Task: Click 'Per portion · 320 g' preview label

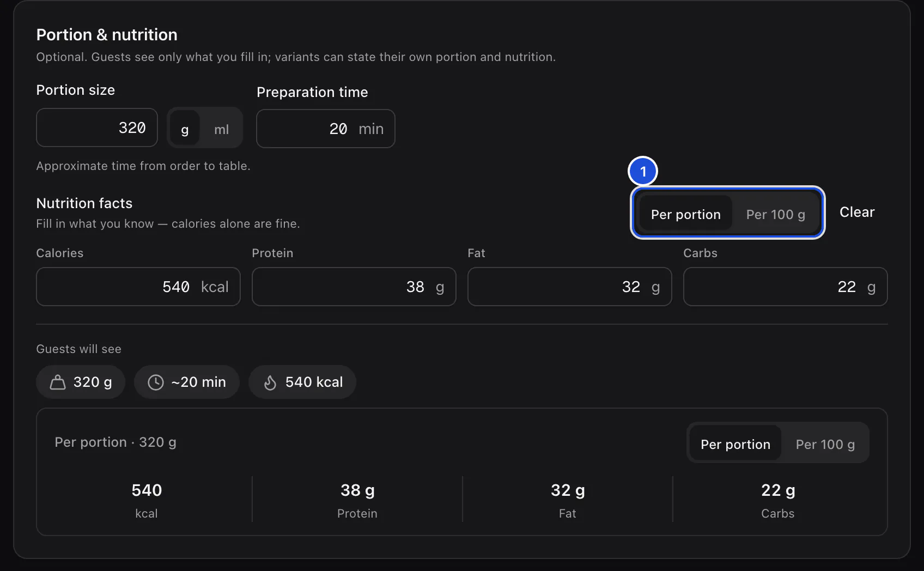Action: [115, 442]
